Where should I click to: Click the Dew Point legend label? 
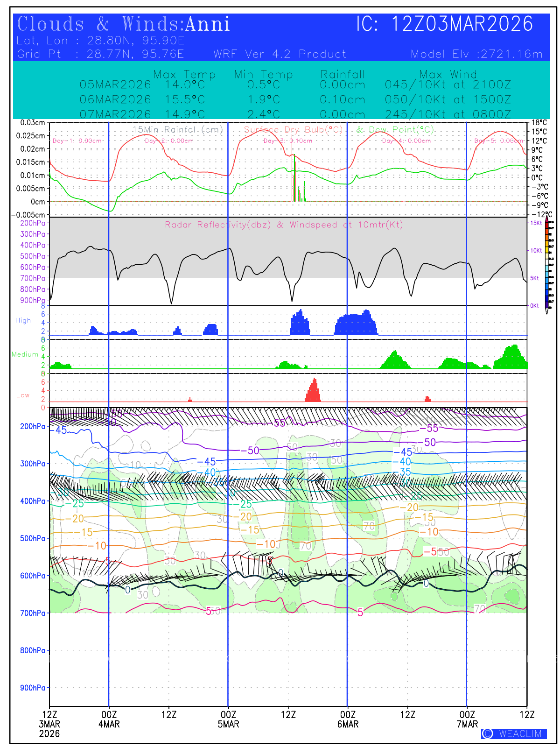tap(395, 129)
